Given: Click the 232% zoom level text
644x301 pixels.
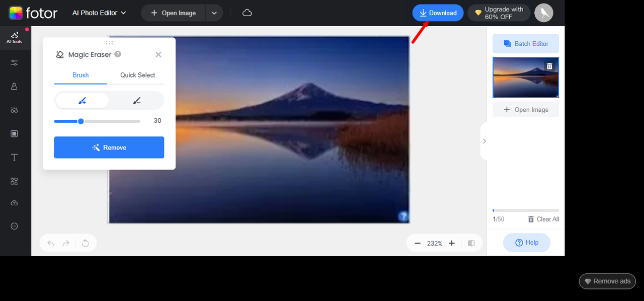Looking at the screenshot, I should (435, 243).
